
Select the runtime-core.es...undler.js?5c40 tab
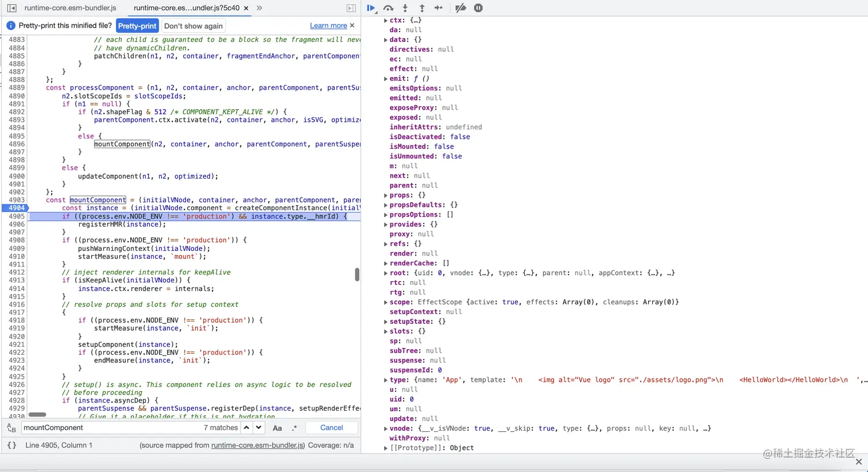pyautogui.click(x=186, y=8)
